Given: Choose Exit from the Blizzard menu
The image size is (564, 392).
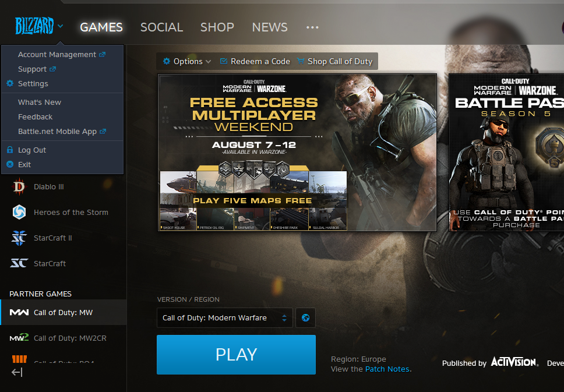Looking at the screenshot, I should click(x=24, y=164).
